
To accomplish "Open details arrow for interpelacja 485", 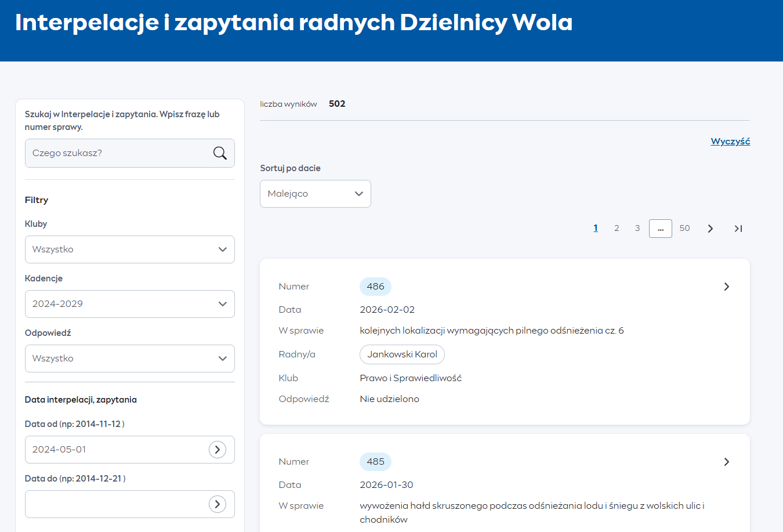I will [726, 462].
